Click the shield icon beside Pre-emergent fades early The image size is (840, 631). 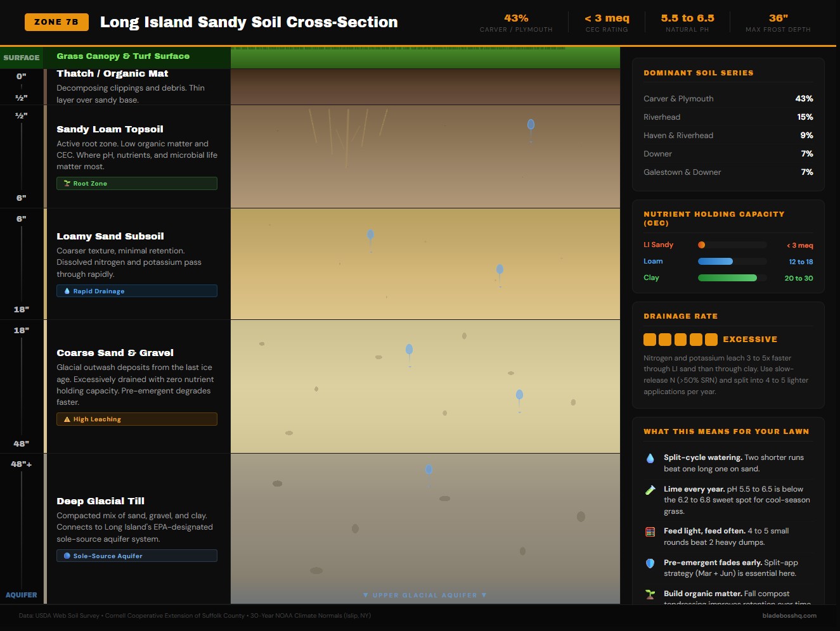650,563
